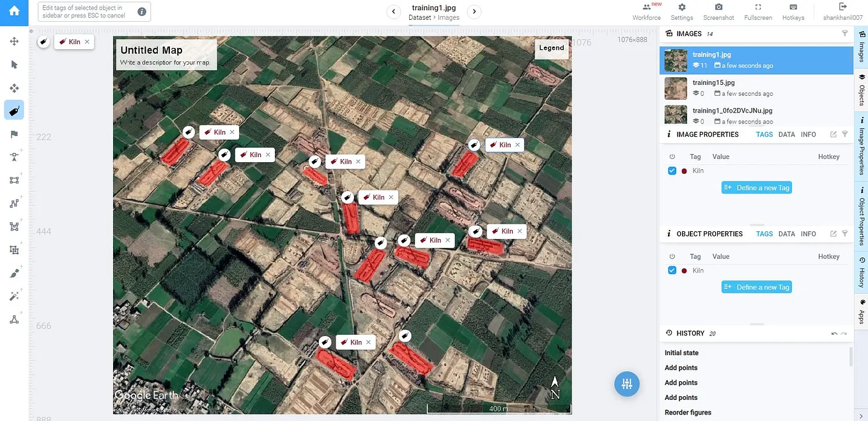Open the Legend on the map

coord(552,48)
